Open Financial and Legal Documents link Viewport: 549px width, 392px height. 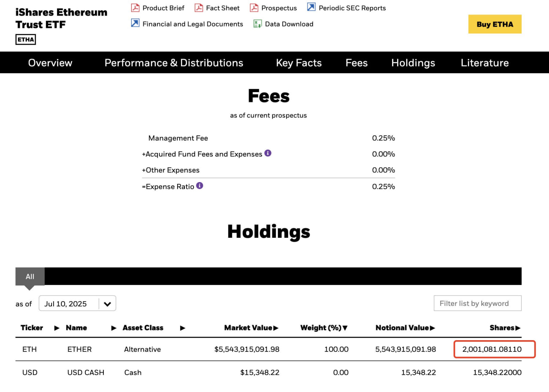click(193, 24)
